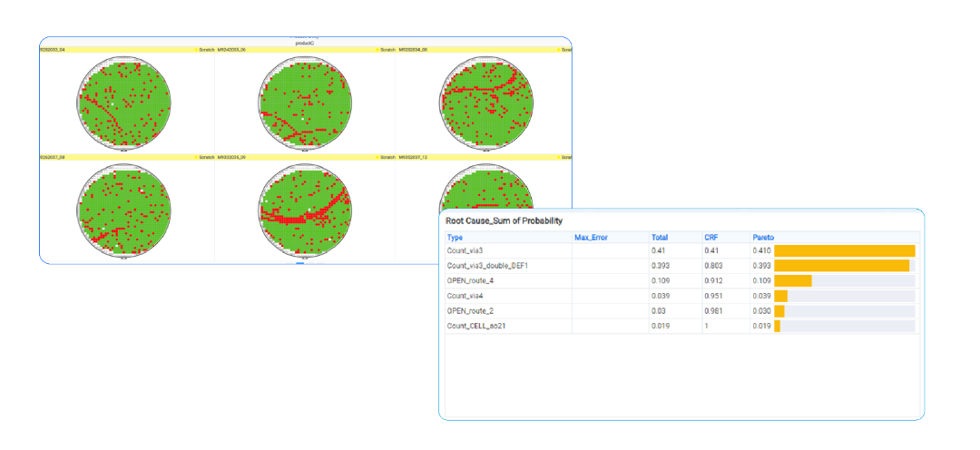
Task: Click Scratch legend above wafer M9242055_06
Action: [387, 49]
